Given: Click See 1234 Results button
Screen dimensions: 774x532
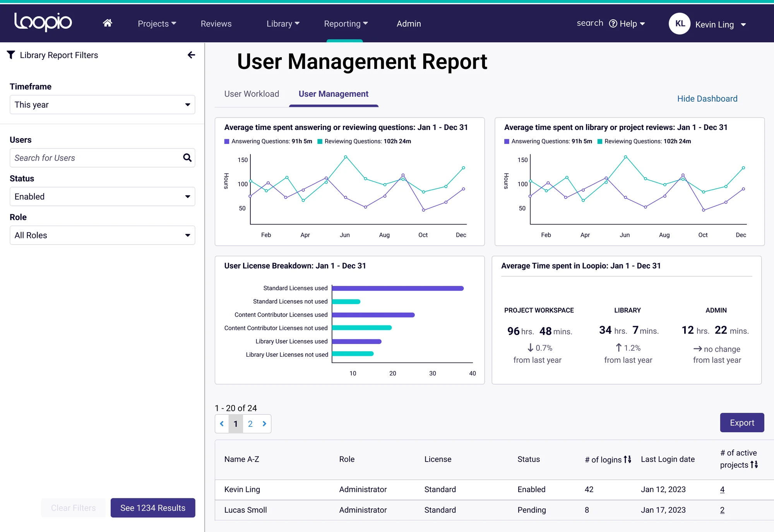Looking at the screenshot, I should [153, 508].
